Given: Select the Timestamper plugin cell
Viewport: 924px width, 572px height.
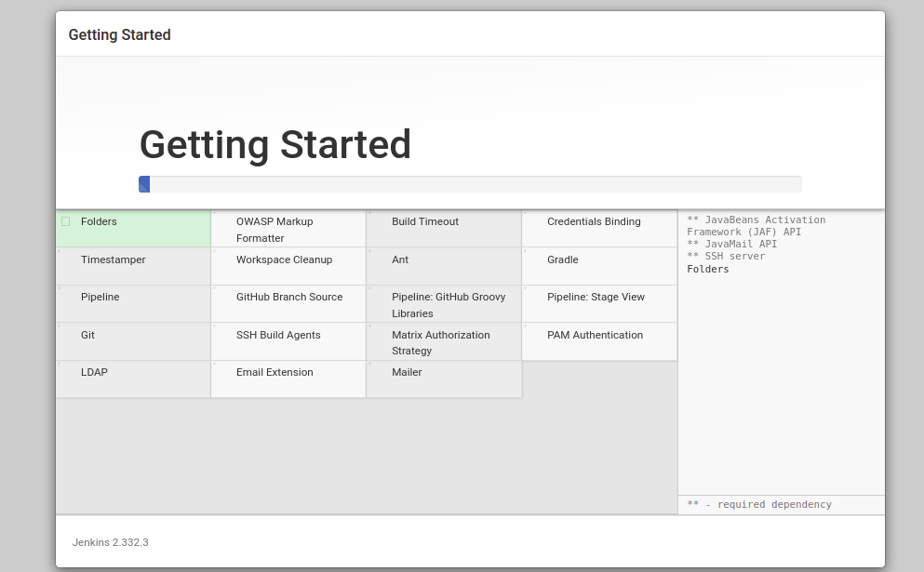Looking at the screenshot, I should click(x=133, y=266).
